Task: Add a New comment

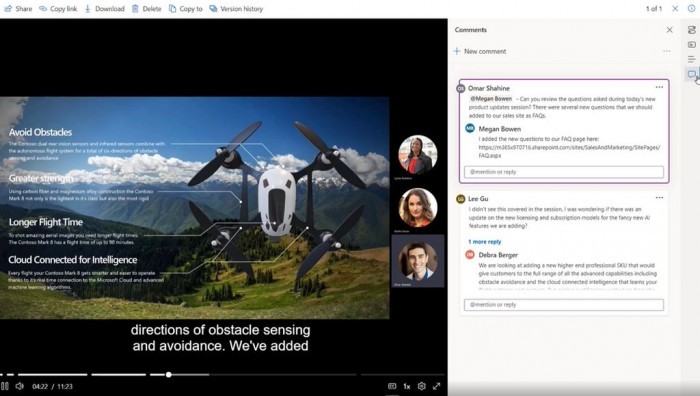Action: [480, 51]
